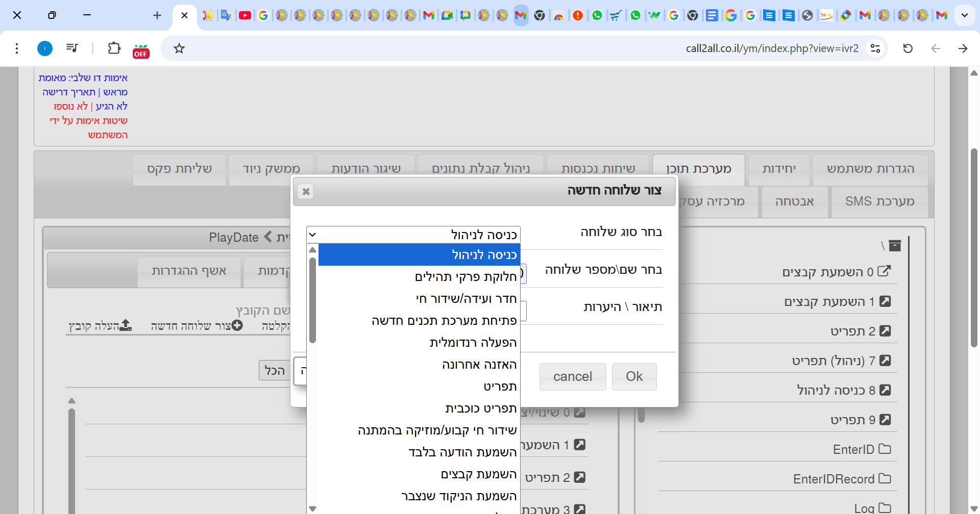Image resolution: width=980 pixels, height=514 pixels.
Task: Click the create new extension plus icon
Action: point(237,325)
